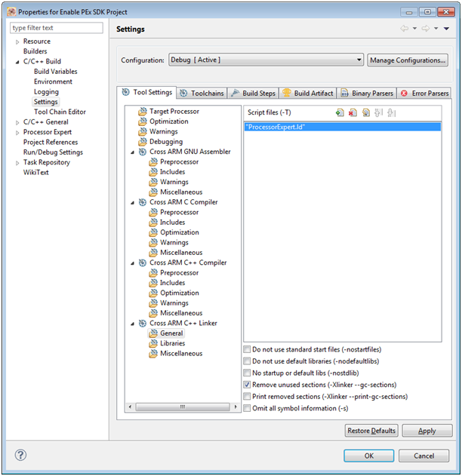Select the "ProcessorExpert.ld" script file entry
Screen dimensions: 462x476
tap(342, 127)
